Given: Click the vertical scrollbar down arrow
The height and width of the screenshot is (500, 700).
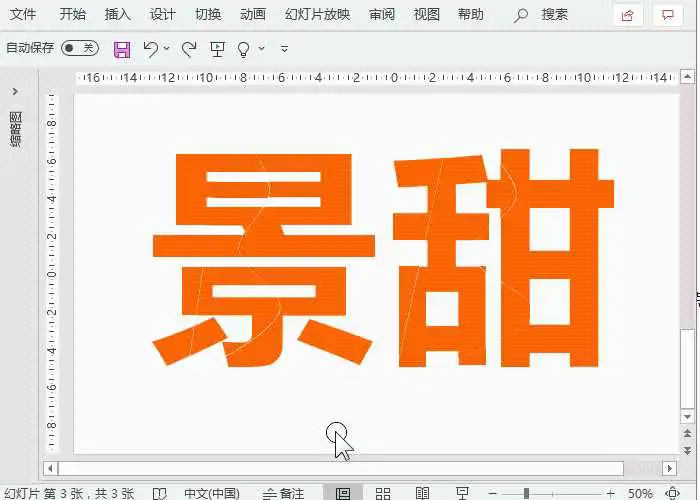Looking at the screenshot, I should tap(688, 417).
